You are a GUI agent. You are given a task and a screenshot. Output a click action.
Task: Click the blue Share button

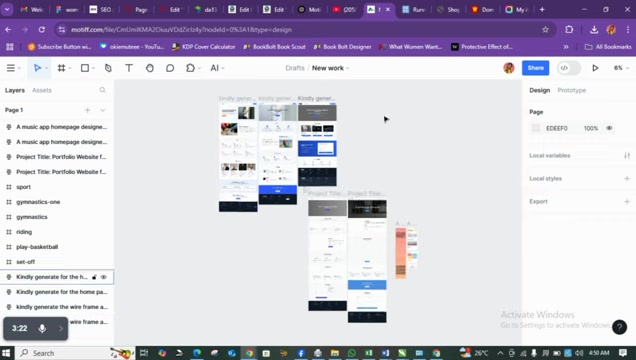(x=535, y=68)
